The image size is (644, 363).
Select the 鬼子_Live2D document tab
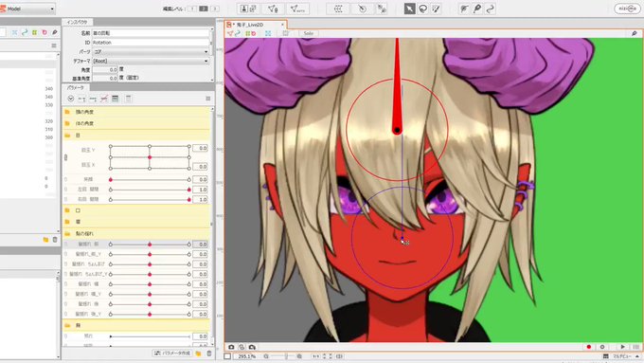point(256,25)
